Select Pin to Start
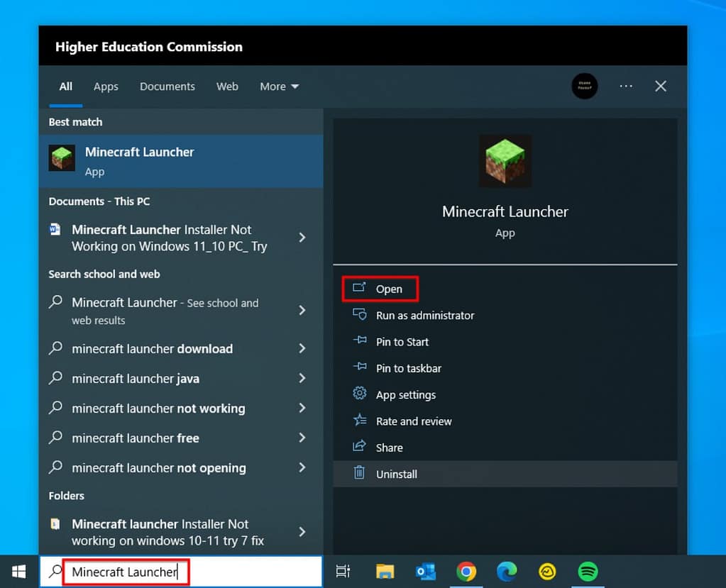Image resolution: width=726 pixels, height=588 pixels. [x=402, y=342]
